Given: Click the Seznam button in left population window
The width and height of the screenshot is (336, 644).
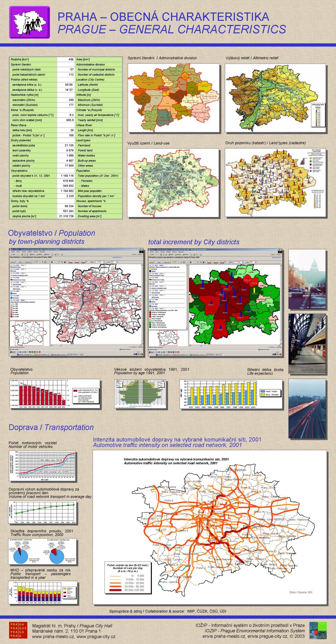Looking at the screenshot, I should point(13,262).
